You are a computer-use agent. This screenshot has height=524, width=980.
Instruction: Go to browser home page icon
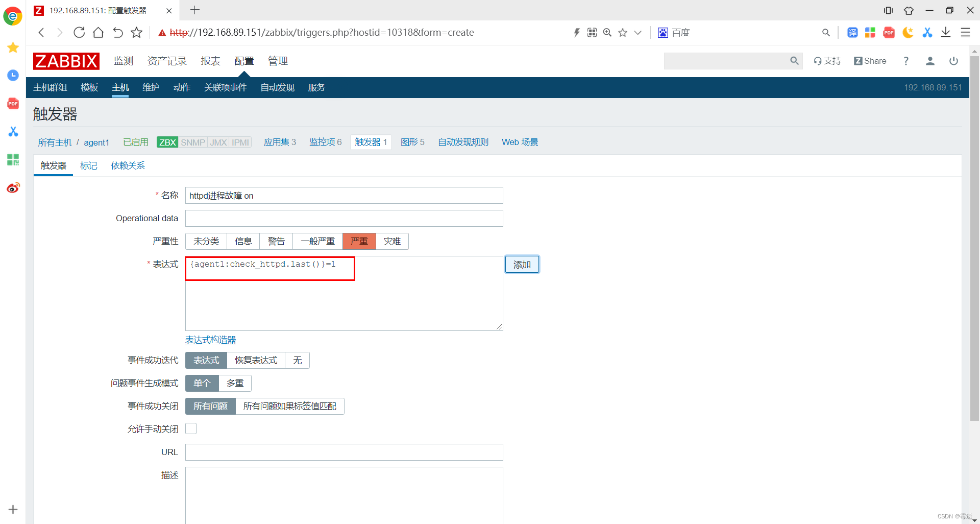pos(99,33)
